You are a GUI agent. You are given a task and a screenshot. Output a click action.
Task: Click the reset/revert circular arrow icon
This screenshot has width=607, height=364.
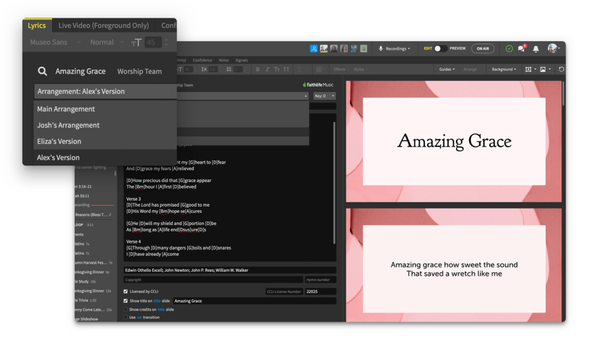[x=561, y=69]
